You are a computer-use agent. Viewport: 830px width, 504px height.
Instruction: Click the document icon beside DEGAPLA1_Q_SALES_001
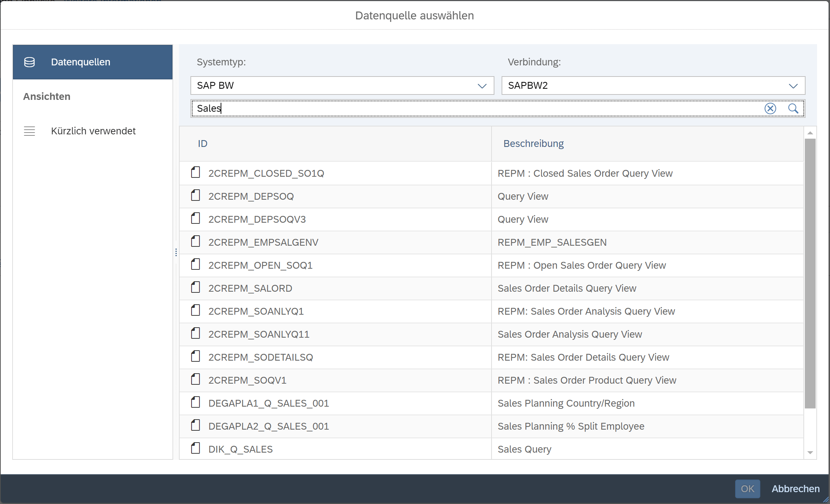[x=195, y=402]
